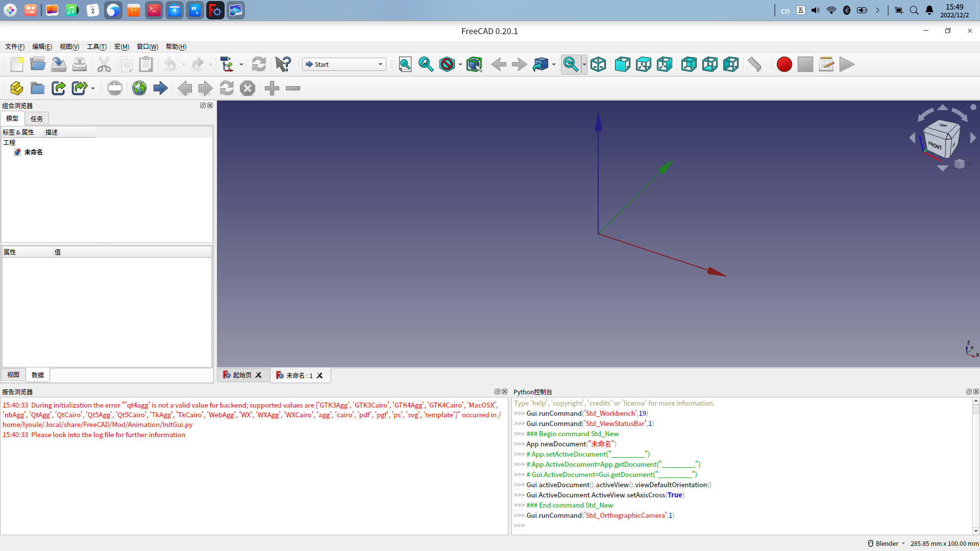Close the 起始页 document tab

click(x=258, y=375)
